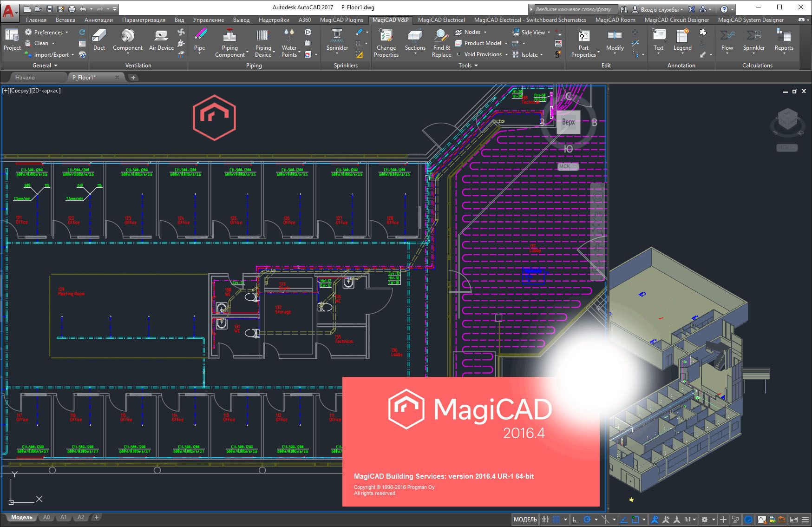
Task: Switch to MagiCAD Room ribbon tab
Action: [615, 20]
